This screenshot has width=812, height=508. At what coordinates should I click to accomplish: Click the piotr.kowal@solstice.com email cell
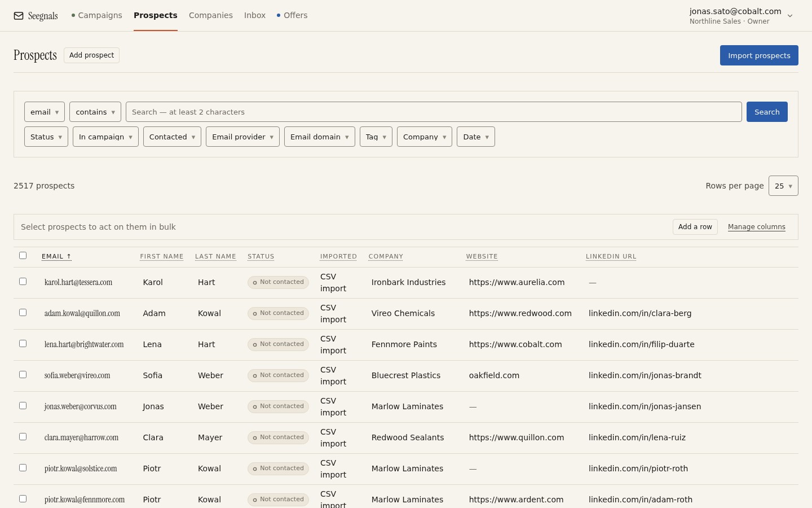point(81,468)
